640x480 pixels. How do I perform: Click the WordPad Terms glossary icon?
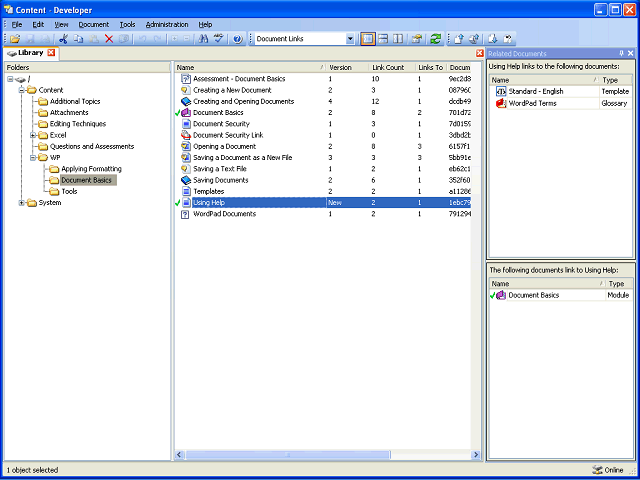[501, 104]
